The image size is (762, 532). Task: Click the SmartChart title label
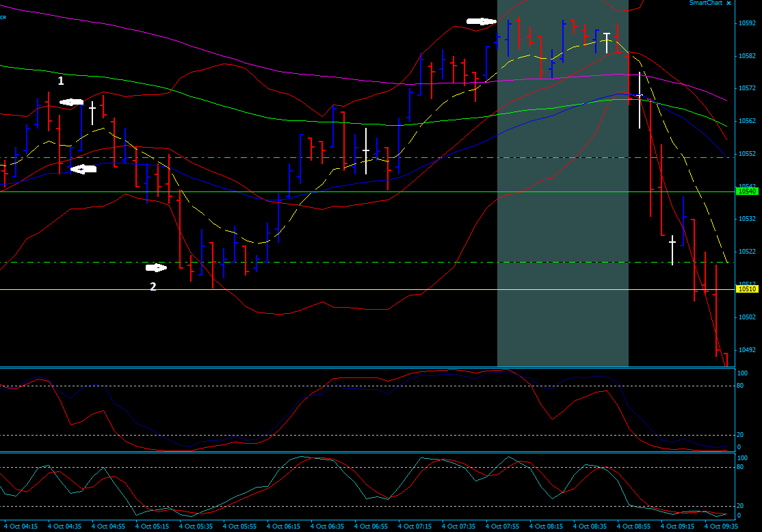tap(706, 3)
